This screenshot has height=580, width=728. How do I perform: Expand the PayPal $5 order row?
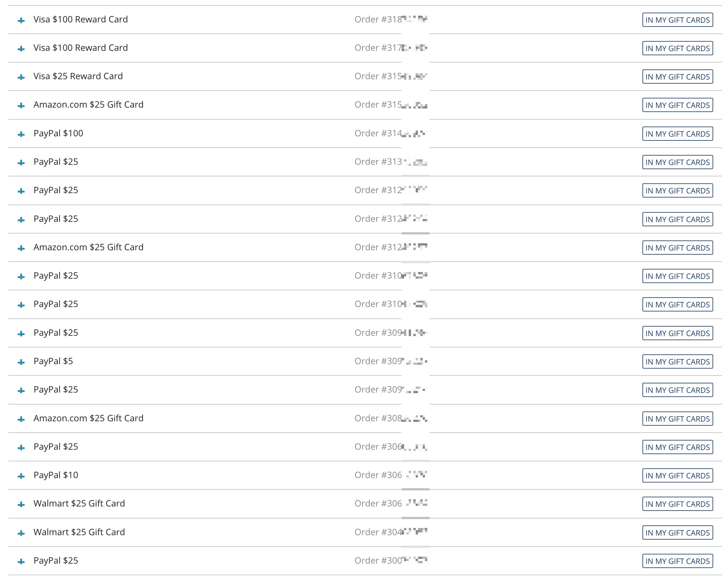tap(21, 362)
